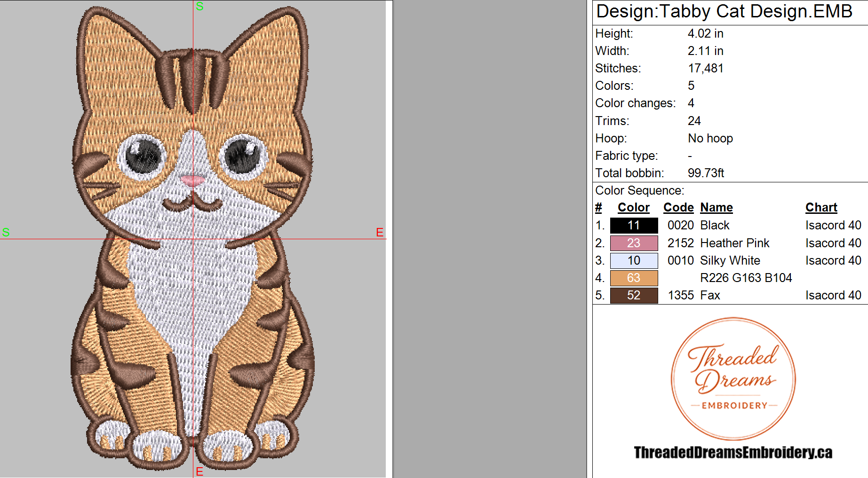Image resolution: width=868 pixels, height=478 pixels.
Task: Click thread code 2152
Action: coord(680,243)
